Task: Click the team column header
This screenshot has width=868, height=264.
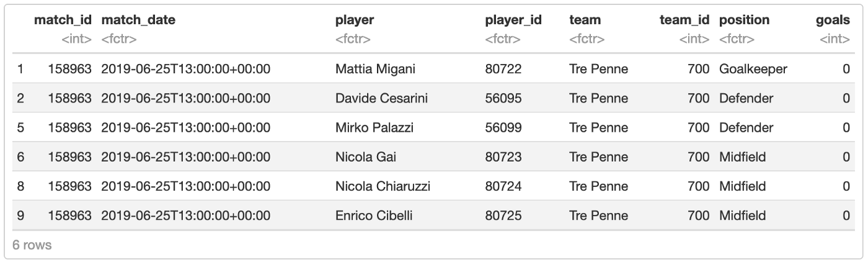Action: pos(585,20)
